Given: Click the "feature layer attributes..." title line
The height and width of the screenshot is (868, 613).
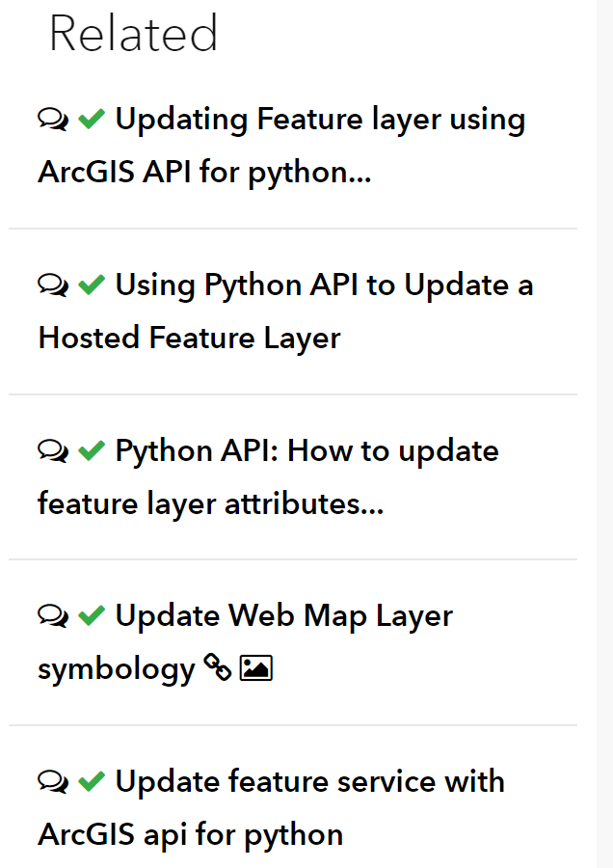Looking at the screenshot, I should coord(210,504).
